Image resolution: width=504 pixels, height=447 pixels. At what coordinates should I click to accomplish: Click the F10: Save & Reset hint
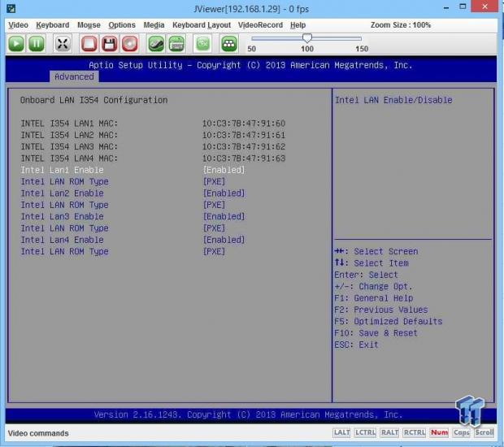click(x=376, y=333)
